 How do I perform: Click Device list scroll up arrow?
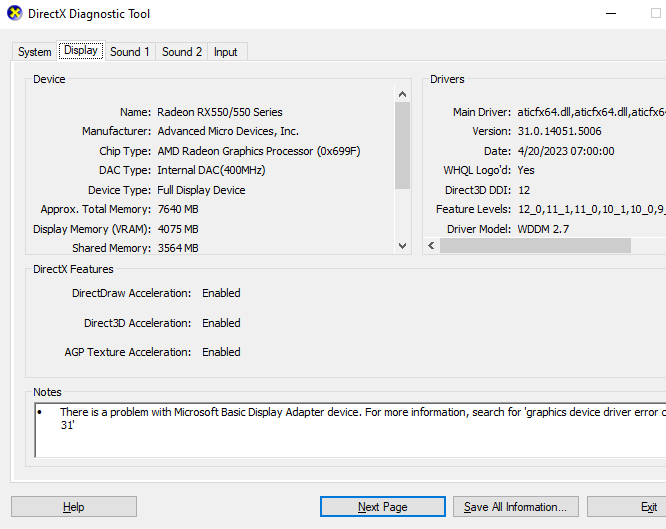[x=403, y=94]
